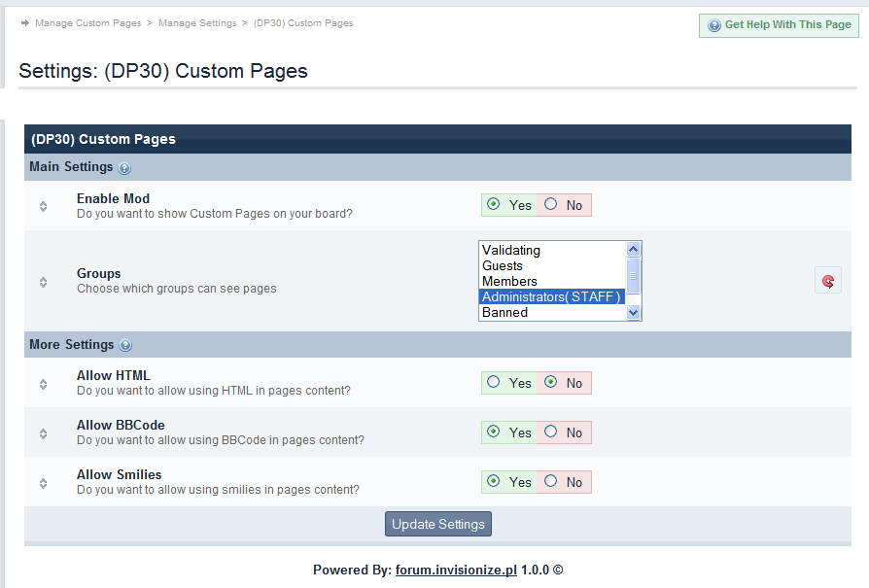869x588 pixels.
Task: Click the reorder handle beside Enable Mod
Action: click(43, 206)
